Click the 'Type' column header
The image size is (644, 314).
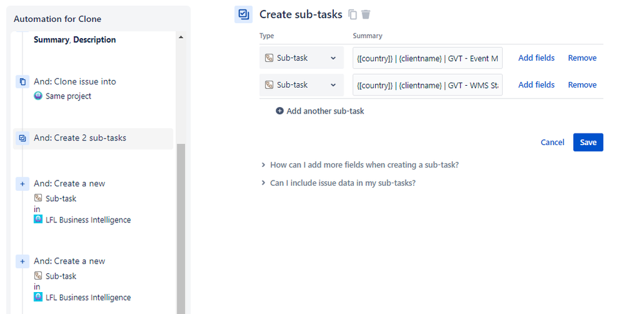click(x=266, y=35)
